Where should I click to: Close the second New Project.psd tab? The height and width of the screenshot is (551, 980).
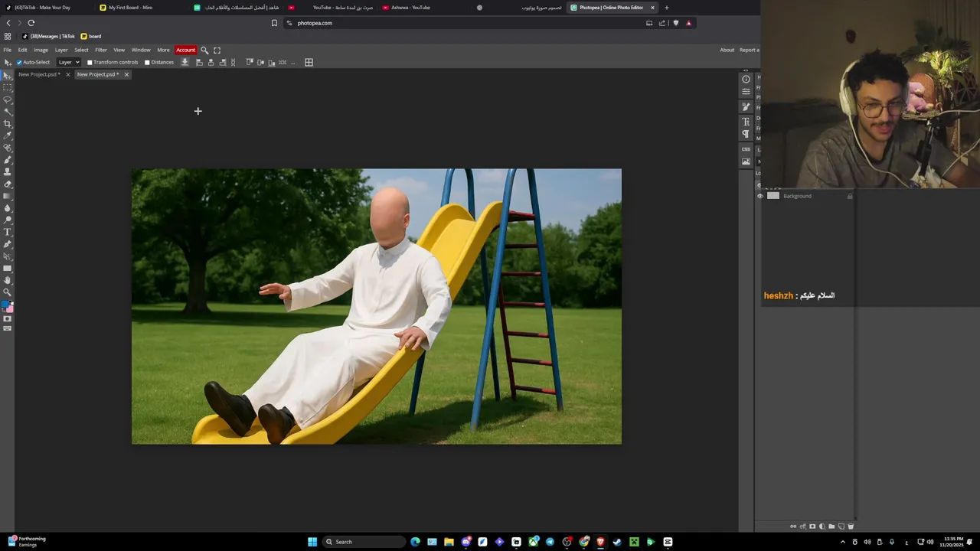point(126,74)
